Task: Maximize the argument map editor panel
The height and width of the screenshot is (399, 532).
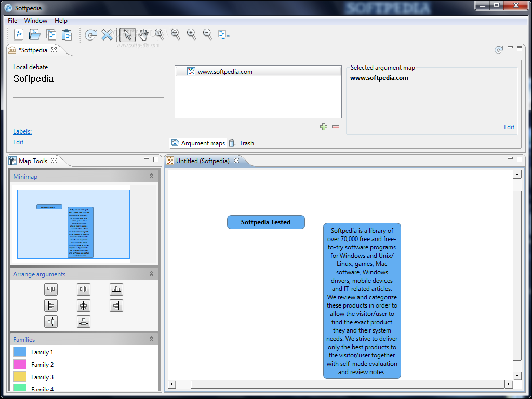Action: click(x=520, y=159)
